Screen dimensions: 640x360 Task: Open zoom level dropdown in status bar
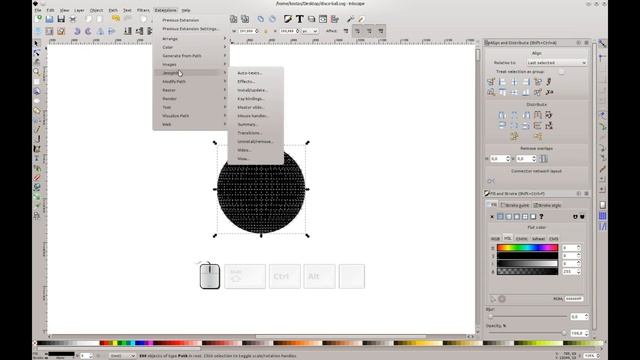pyautogui.click(x=591, y=356)
